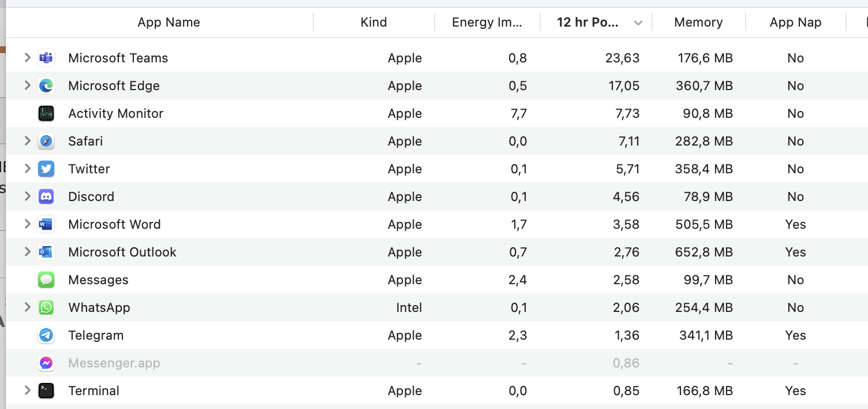Expand the Microsoft Teams process row
This screenshot has width=868, height=409.
(x=27, y=57)
